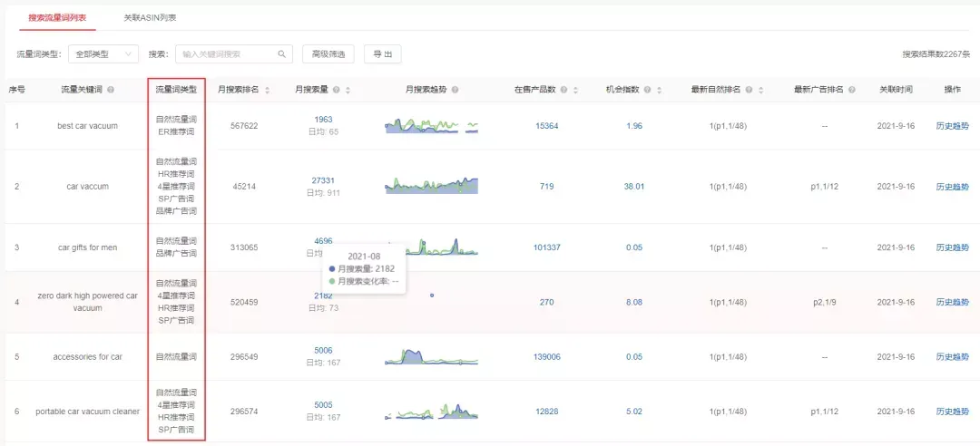Click keyword best car vacuum
This screenshot has width=980, height=446.
point(87,126)
